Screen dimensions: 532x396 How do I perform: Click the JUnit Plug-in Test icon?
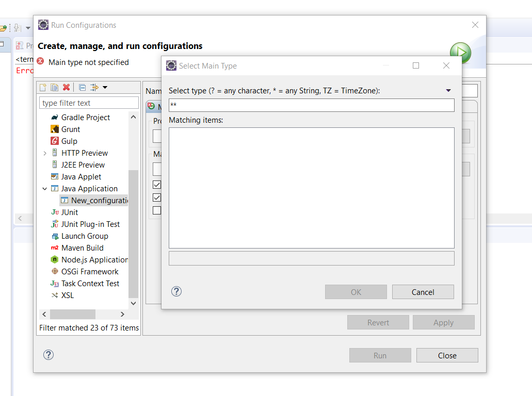tap(55, 224)
